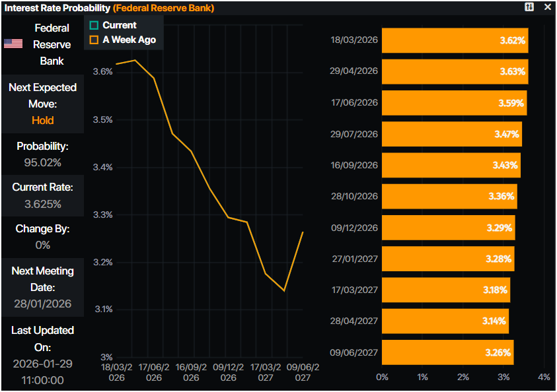The width and height of the screenshot is (557, 392).
Task: Select the 18/03/2026 bar showing 3.62%
Action: click(x=455, y=40)
